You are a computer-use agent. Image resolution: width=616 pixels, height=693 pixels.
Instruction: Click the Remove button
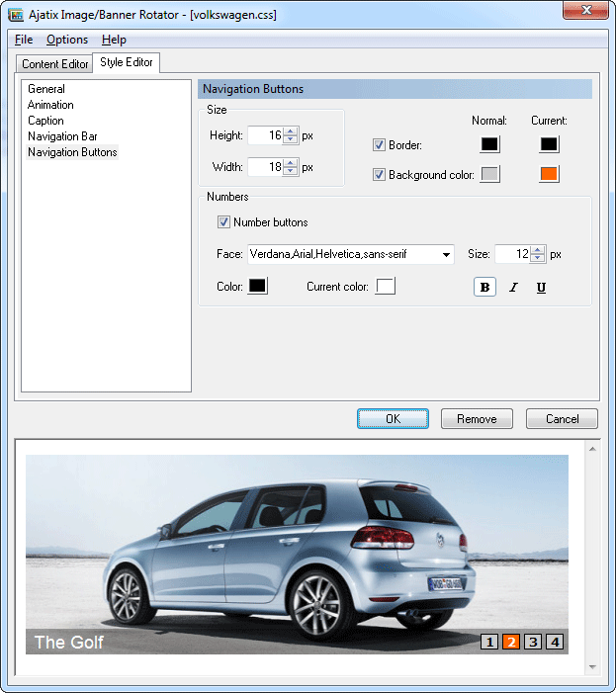[477, 418]
